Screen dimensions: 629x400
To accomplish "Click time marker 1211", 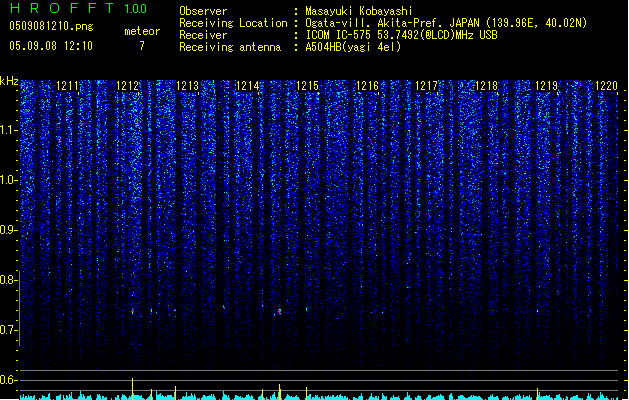I will [x=67, y=86].
